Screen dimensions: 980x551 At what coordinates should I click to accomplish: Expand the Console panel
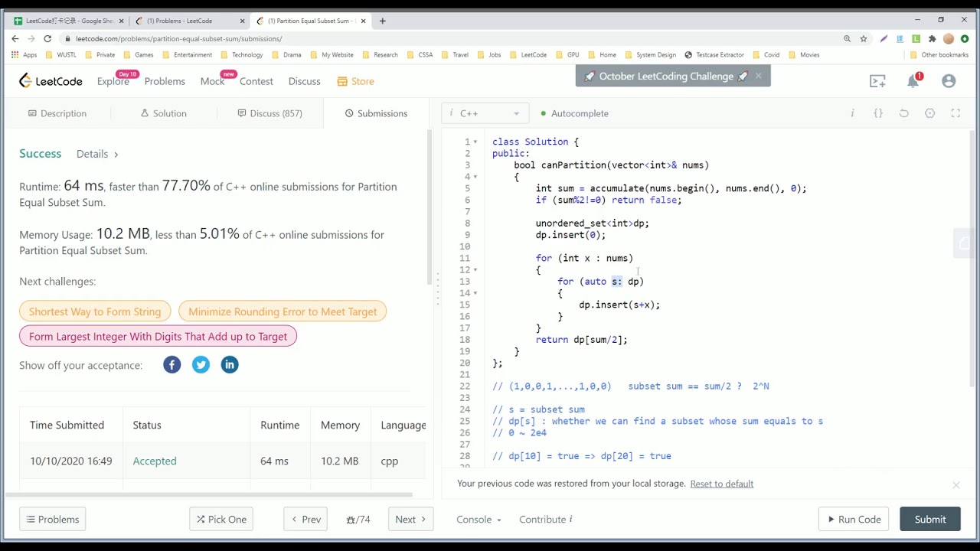[479, 520]
